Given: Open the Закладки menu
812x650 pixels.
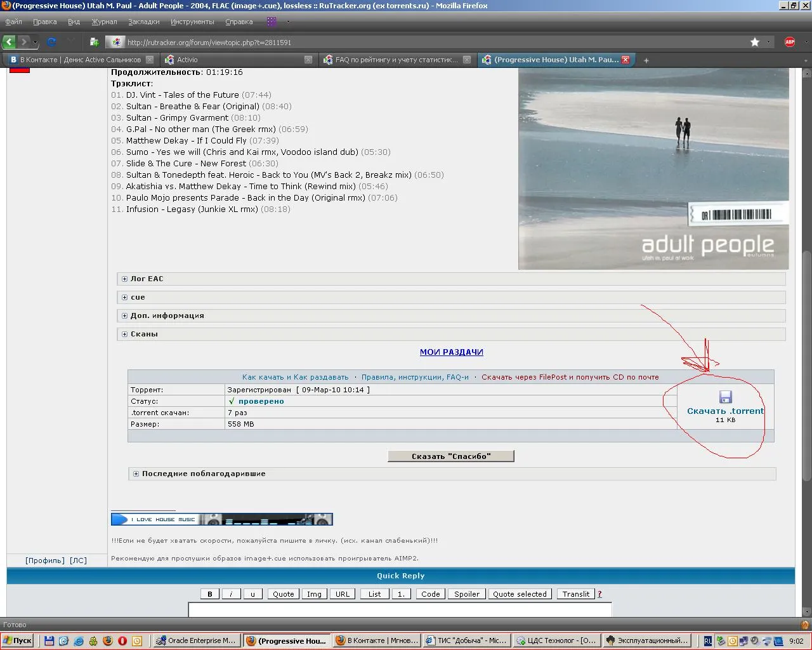Looking at the screenshot, I should pyautogui.click(x=144, y=22).
